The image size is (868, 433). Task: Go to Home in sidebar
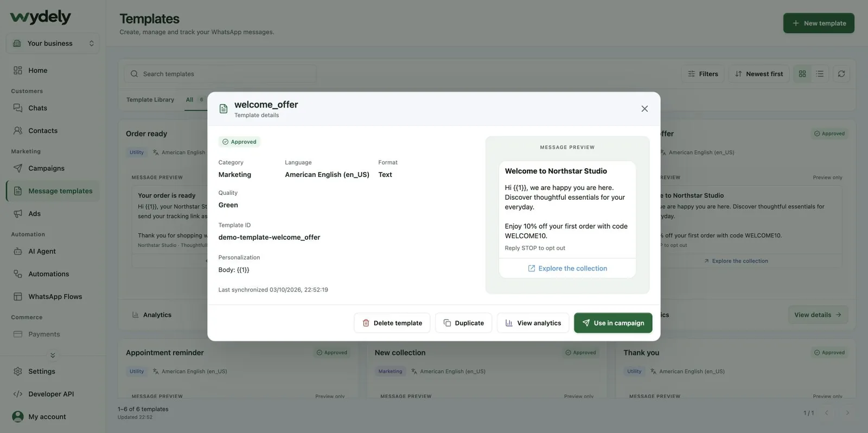click(53, 71)
